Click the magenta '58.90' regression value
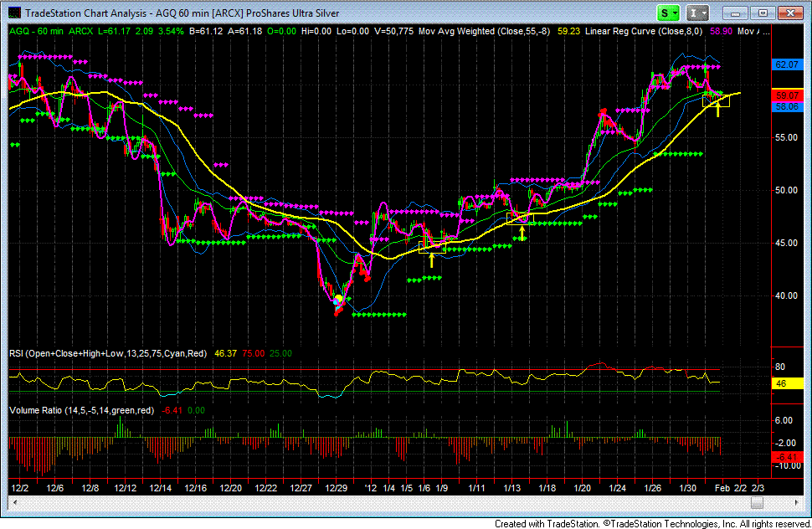This screenshot has width=812, height=529. [x=721, y=31]
